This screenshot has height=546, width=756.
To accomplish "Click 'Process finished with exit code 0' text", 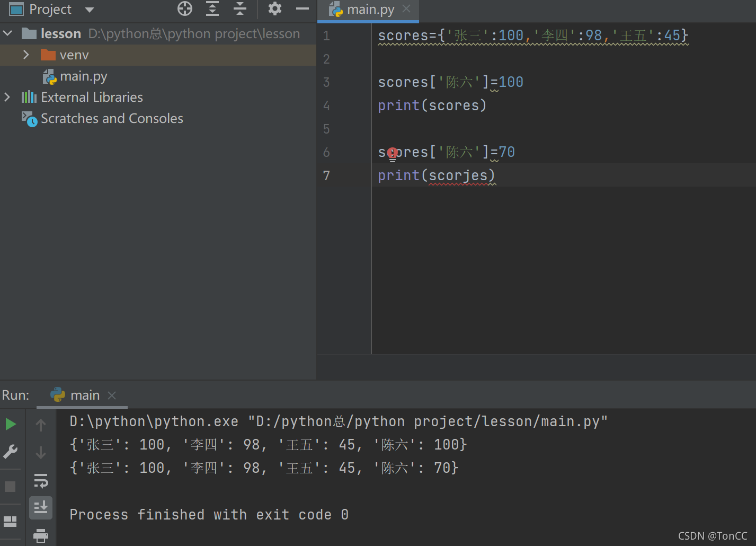I will click(x=209, y=515).
